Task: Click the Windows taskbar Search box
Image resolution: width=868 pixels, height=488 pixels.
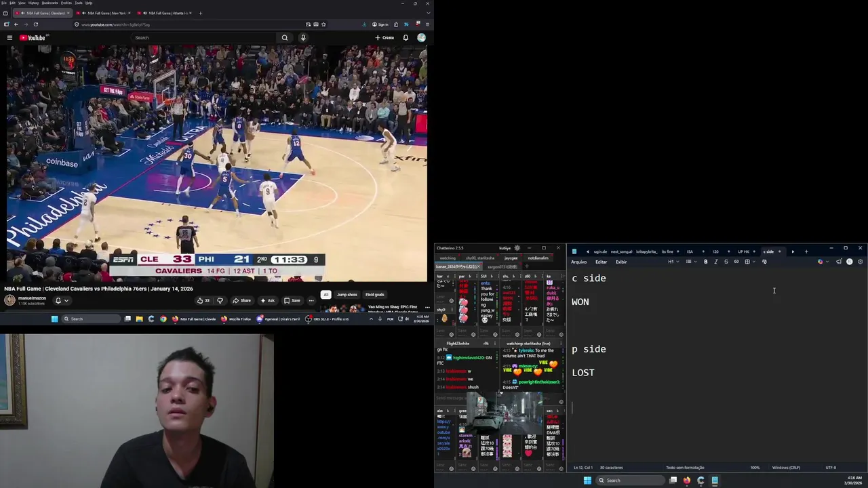Action: pos(631,481)
